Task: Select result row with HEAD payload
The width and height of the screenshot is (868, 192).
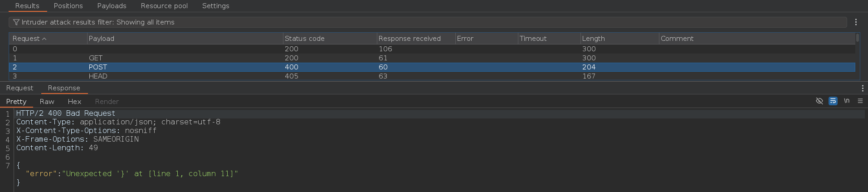Action: pyautogui.click(x=432, y=76)
